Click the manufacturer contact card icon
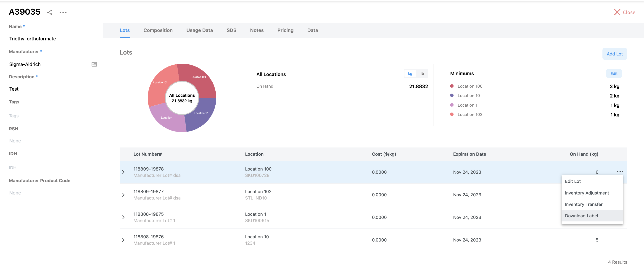This screenshot has width=644, height=268. 94,64
